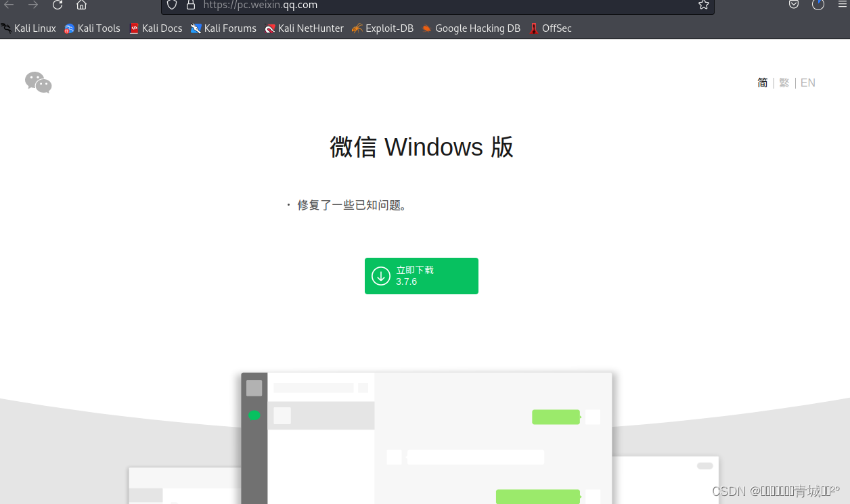Reload the page with the refresh icon

[58, 5]
